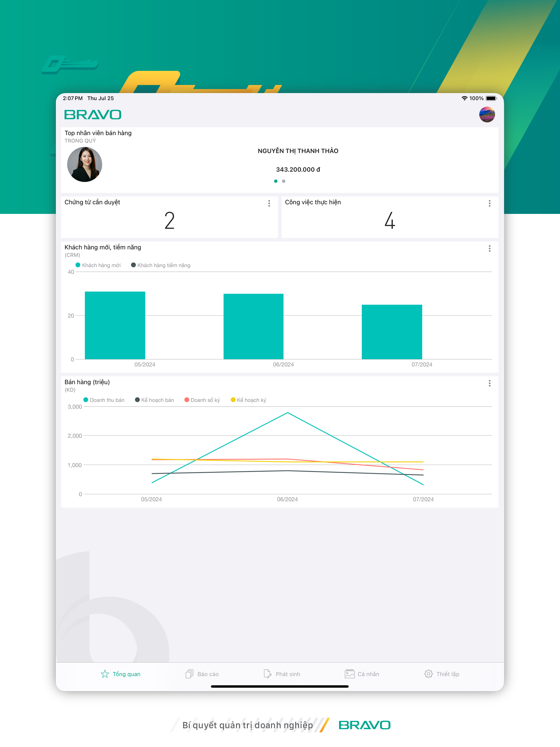The height and width of the screenshot is (747, 560).
Task: Click the (CRM) subtitle
Action: [x=72, y=255]
